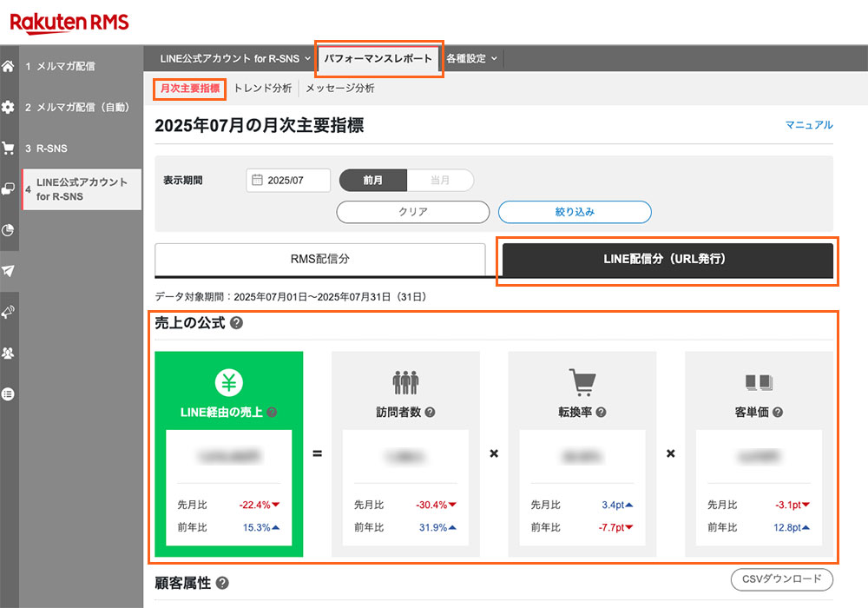Click the page title 2025年07月の月次主要指標
868x608 pixels.
coord(259,126)
